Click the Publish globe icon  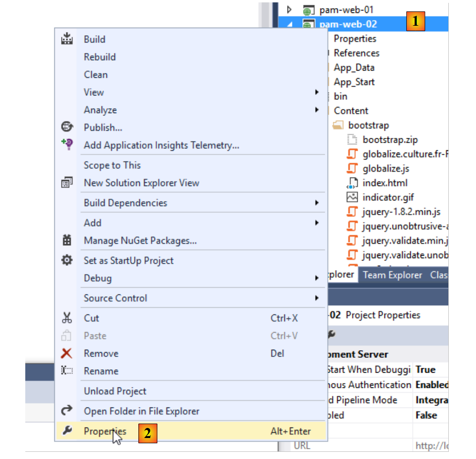[67, 127]
